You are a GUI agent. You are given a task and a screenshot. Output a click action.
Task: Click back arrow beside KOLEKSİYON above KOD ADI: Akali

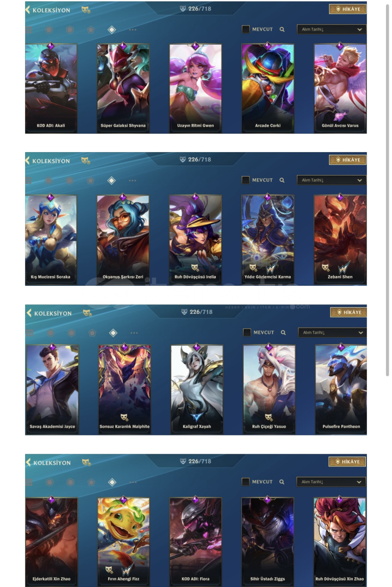[x=27, y=10]
